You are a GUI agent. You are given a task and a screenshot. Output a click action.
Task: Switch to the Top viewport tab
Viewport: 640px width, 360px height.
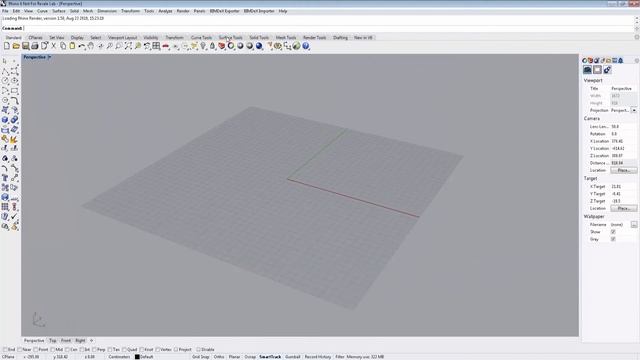53,340
